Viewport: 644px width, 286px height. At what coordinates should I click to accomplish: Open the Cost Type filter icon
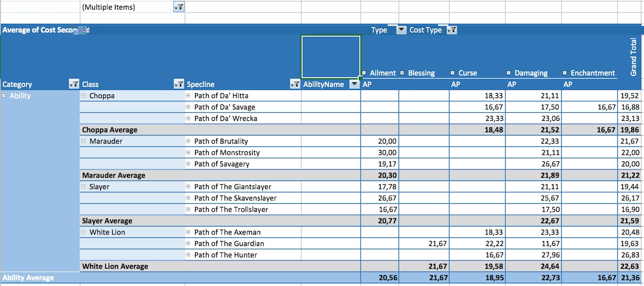[451, 30]
